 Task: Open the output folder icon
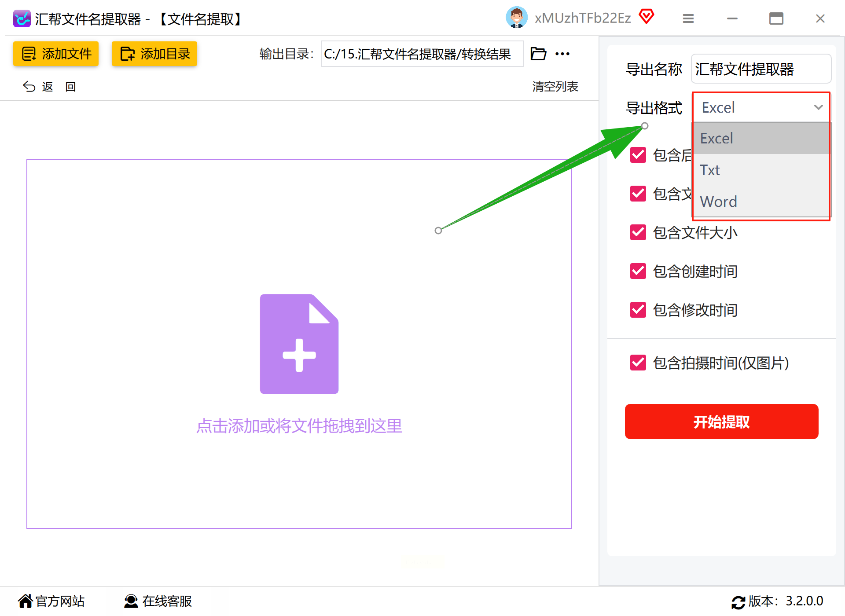coord(538,54)
